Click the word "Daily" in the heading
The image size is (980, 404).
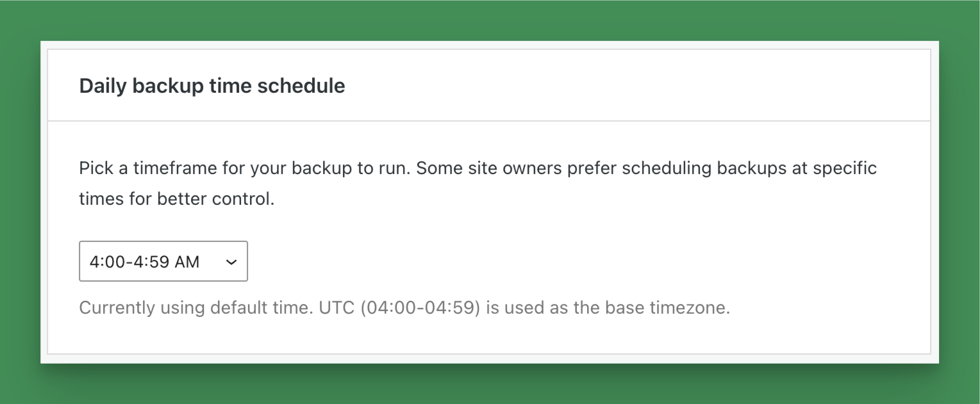click(103, 86)
